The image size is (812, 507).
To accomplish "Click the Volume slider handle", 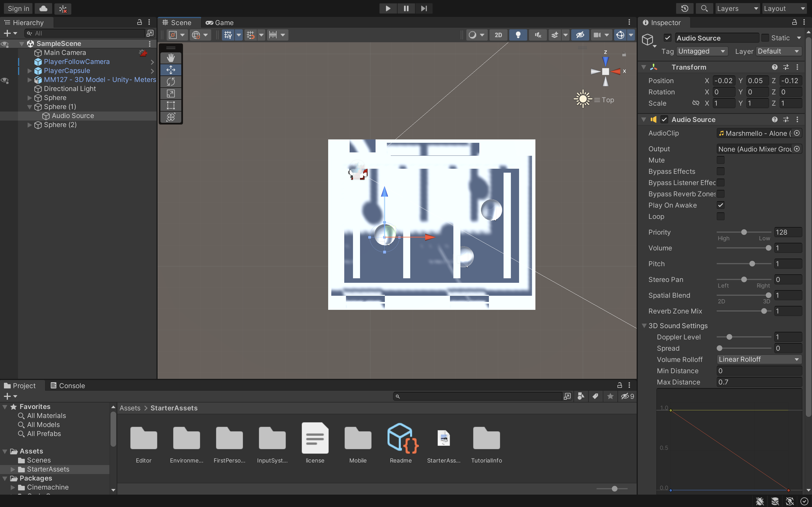I will (768, 248).
